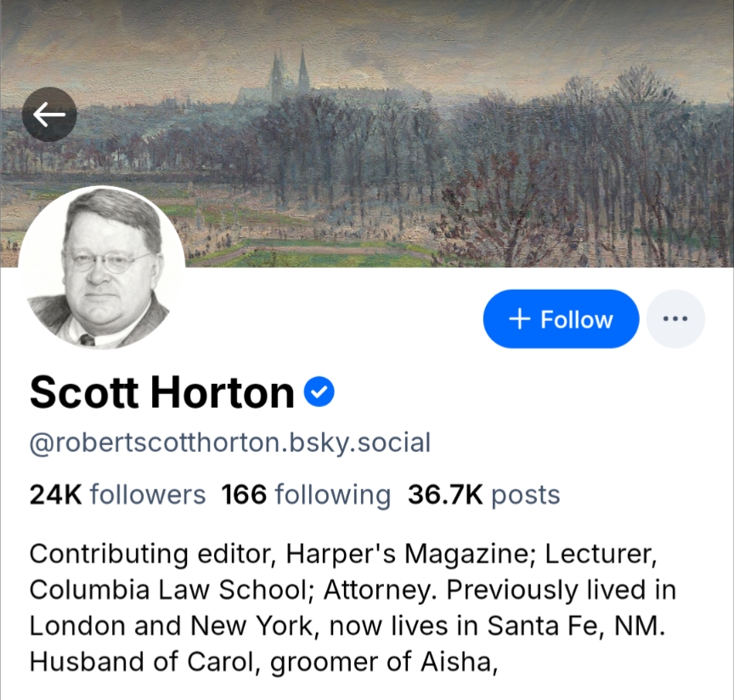Screen dimensions: 734x700
Task: Follow Scott Horton
Action: (561, 319)
